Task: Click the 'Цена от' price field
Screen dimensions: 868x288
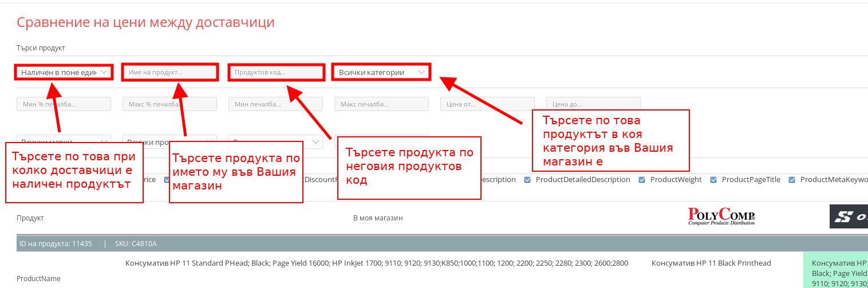Action: [487, 104]
